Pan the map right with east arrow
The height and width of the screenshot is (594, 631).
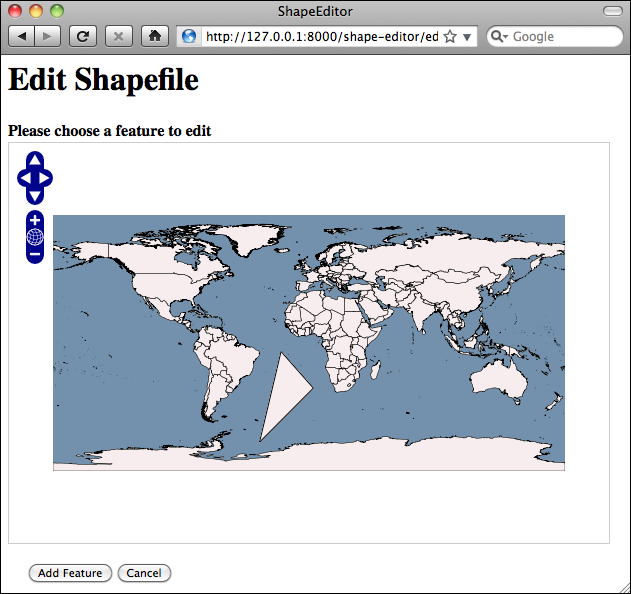(x=45, y=178)
